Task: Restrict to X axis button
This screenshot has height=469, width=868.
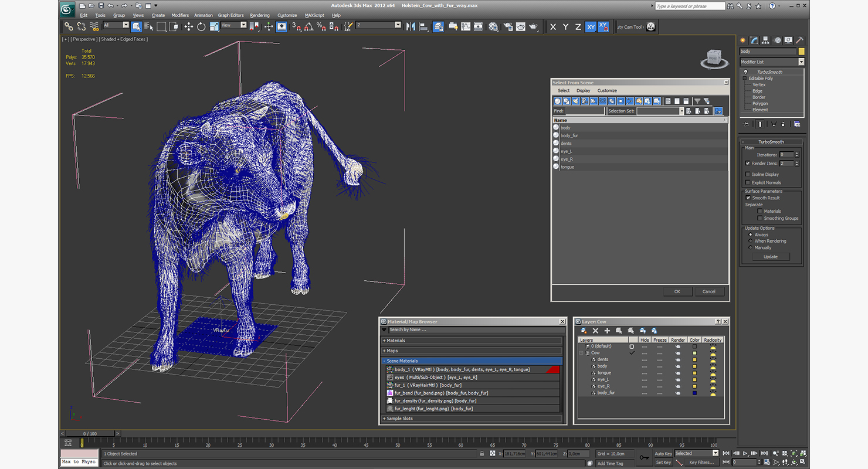Action: [x=552, y=27]
